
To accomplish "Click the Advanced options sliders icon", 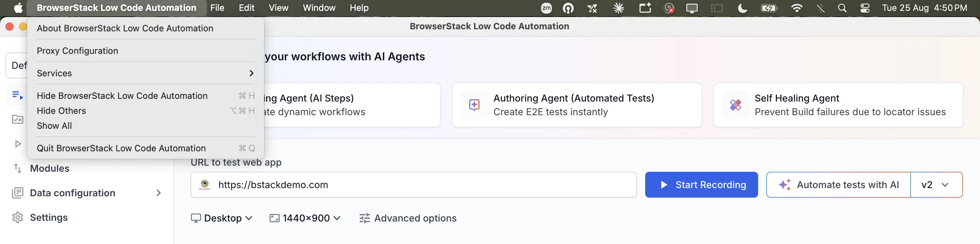I will 364,218.
